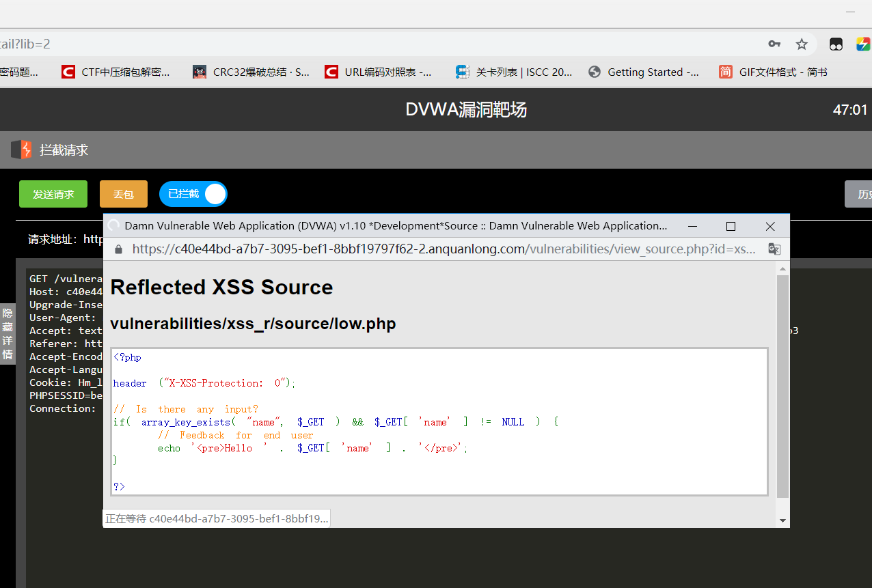
Task: Click the 丢包 drop packet button
Action: pyautogui.click(x=124, y=194)
